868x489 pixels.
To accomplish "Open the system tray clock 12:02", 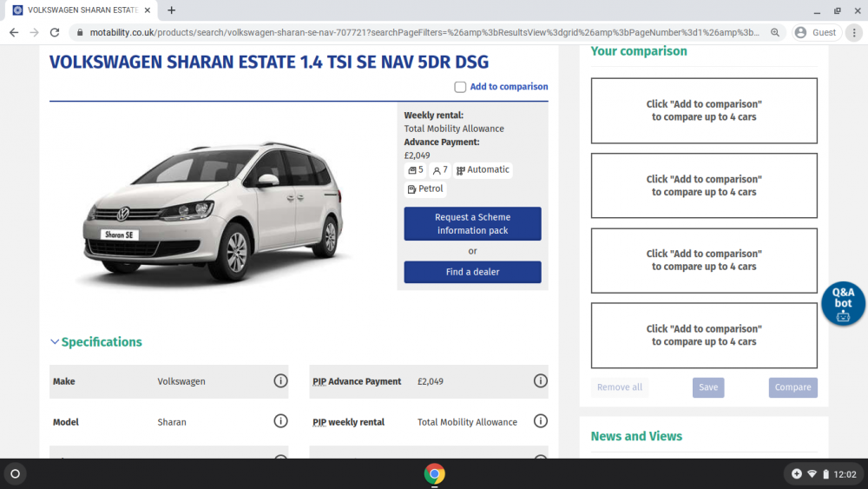I will [x=845, y=474].
